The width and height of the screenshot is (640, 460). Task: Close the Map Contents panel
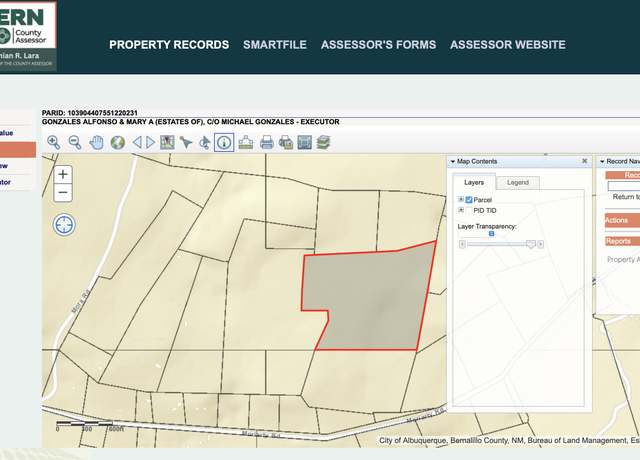584,161
